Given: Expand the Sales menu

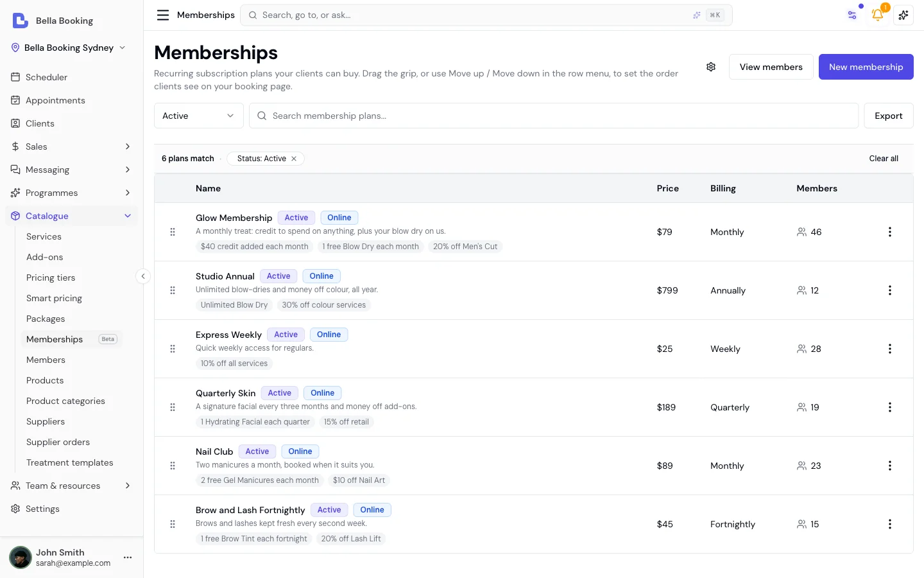Looking at the screenshot, I should click(x=71, y=146).
